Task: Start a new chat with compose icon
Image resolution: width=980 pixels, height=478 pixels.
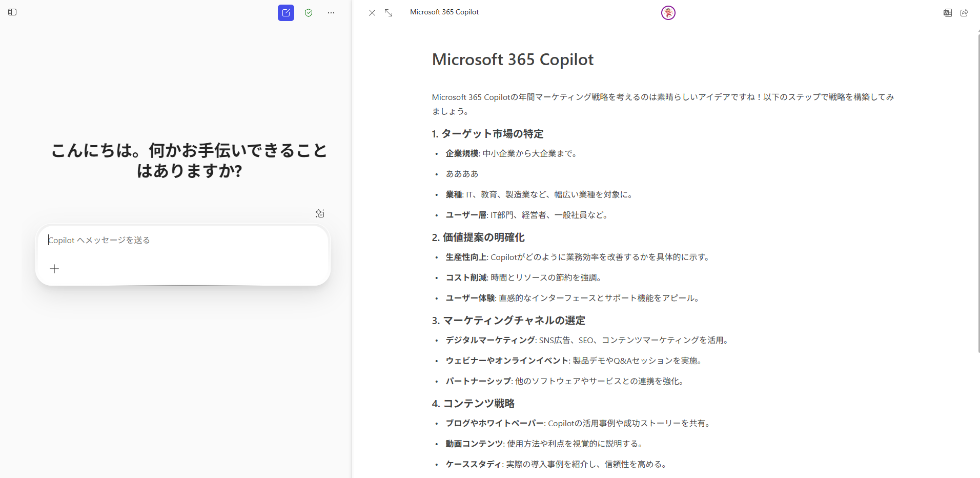Action: tap(286, 13)
